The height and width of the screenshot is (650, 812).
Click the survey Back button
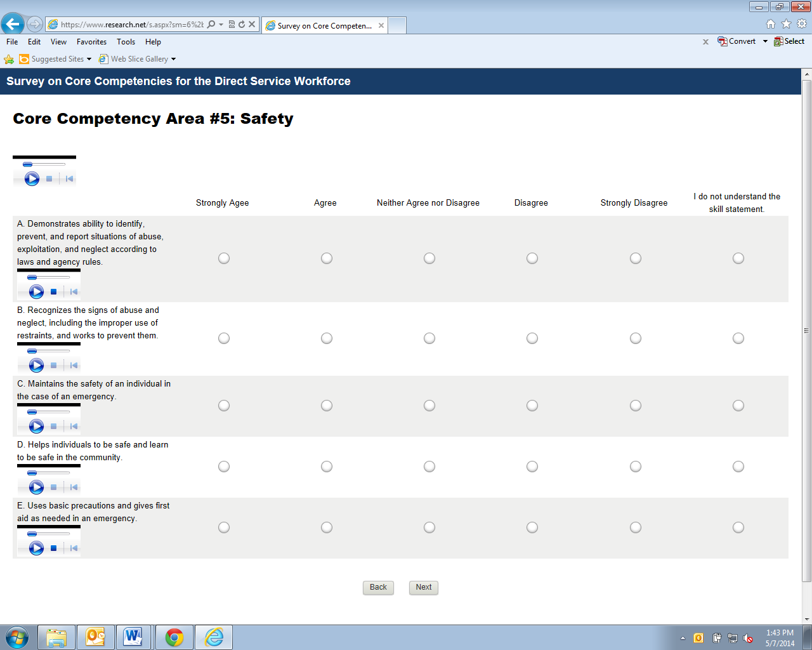pyautogui.click(x=378, y=587)
